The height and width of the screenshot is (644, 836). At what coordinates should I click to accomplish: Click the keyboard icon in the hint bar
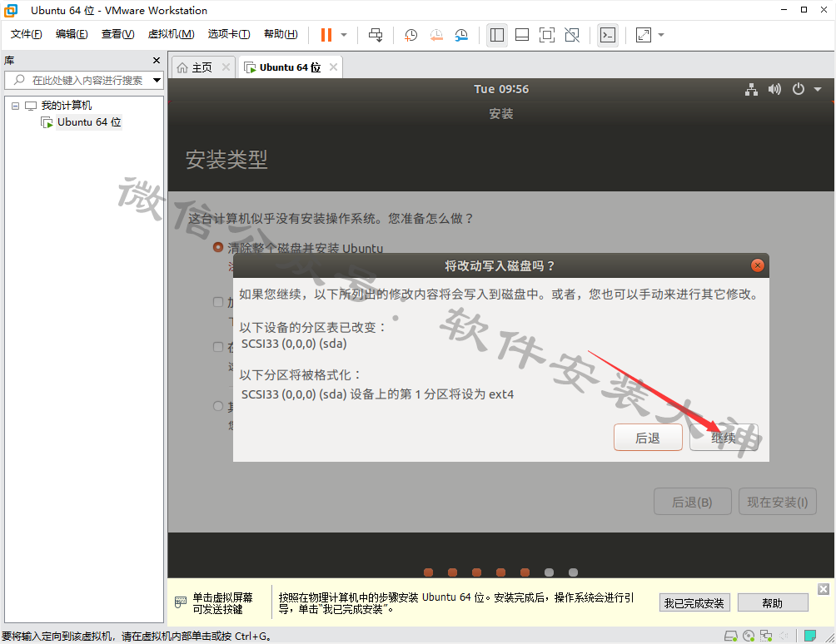pos(181,602)
